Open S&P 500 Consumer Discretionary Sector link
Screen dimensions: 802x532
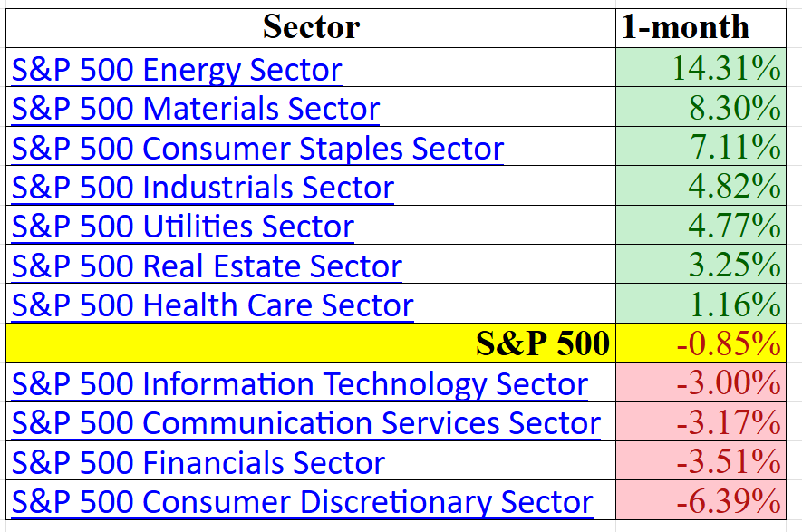pyautogui.click(x=302, y=502)
